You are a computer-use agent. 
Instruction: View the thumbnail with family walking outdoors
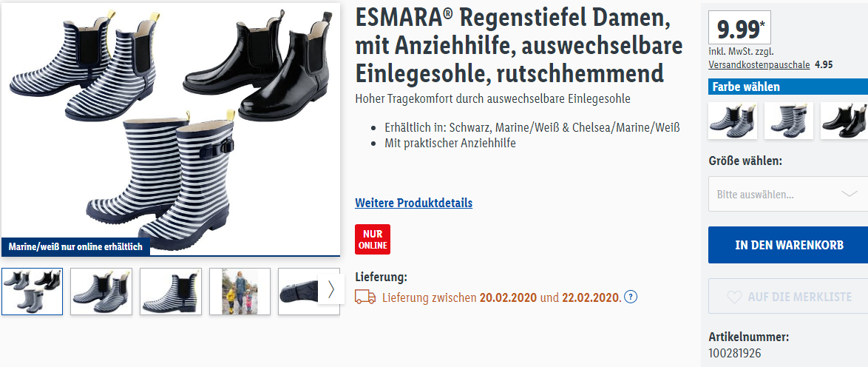[x=240, y=292]
